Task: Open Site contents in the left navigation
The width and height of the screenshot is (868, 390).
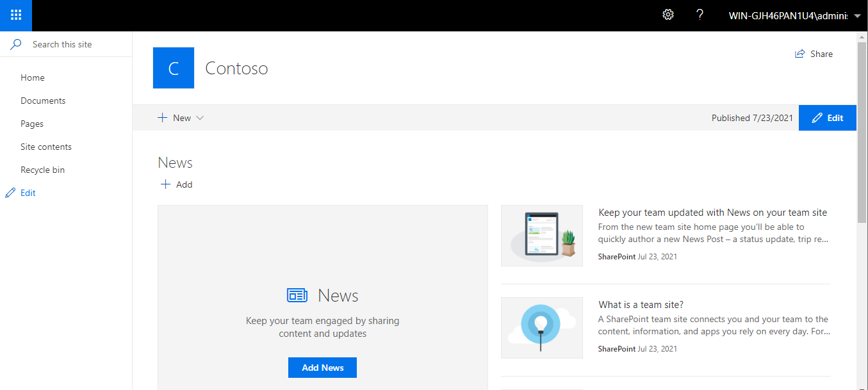Action: (x=46, y=147)
